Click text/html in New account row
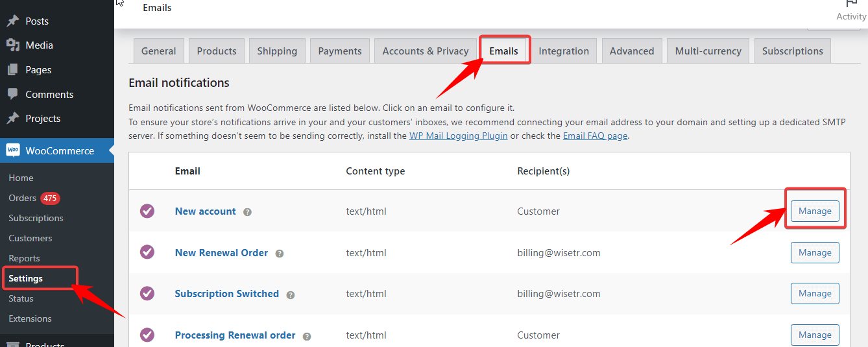 [x=366, y=211]
